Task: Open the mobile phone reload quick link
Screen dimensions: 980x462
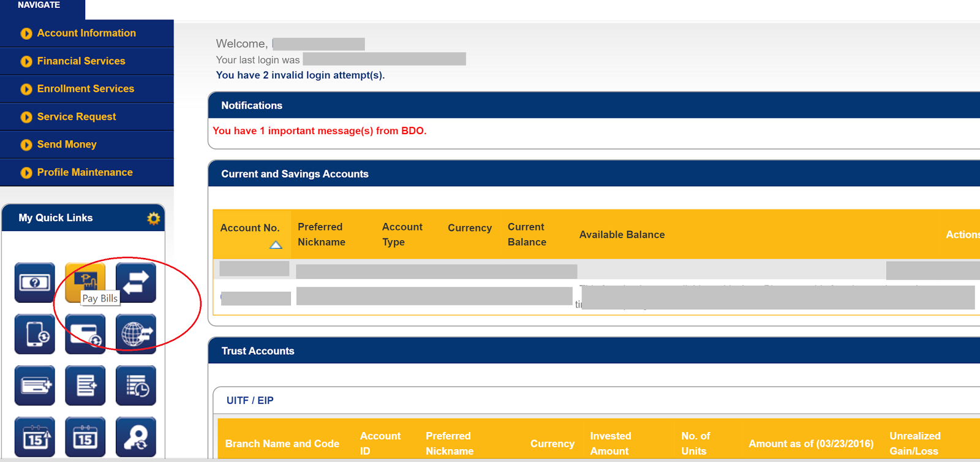Action: click(x=35, y=334)
